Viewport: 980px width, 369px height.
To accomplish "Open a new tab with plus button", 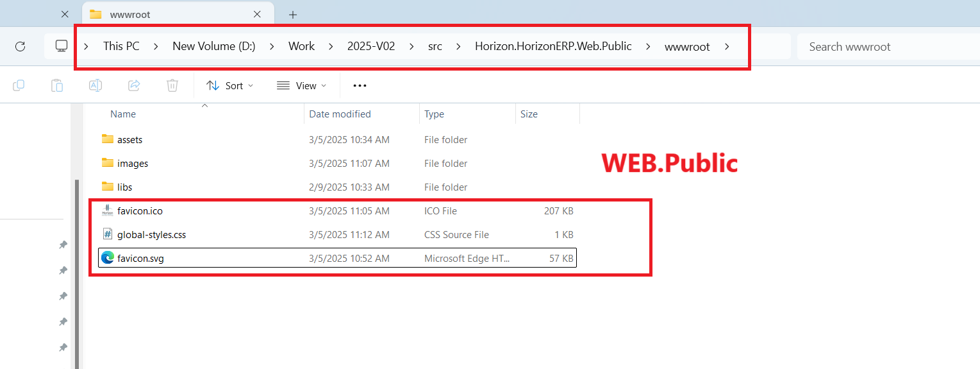I will pyautogui.click(x=293, y=14).
